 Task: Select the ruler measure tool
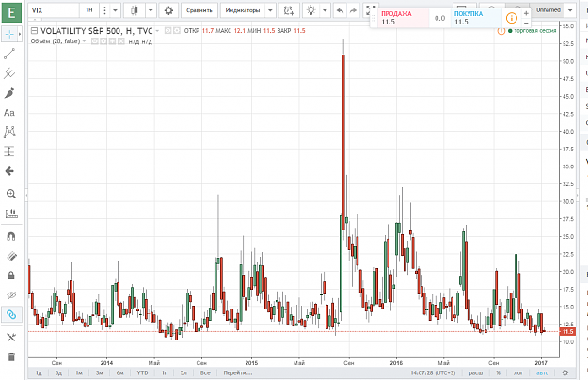coord(11,214)
